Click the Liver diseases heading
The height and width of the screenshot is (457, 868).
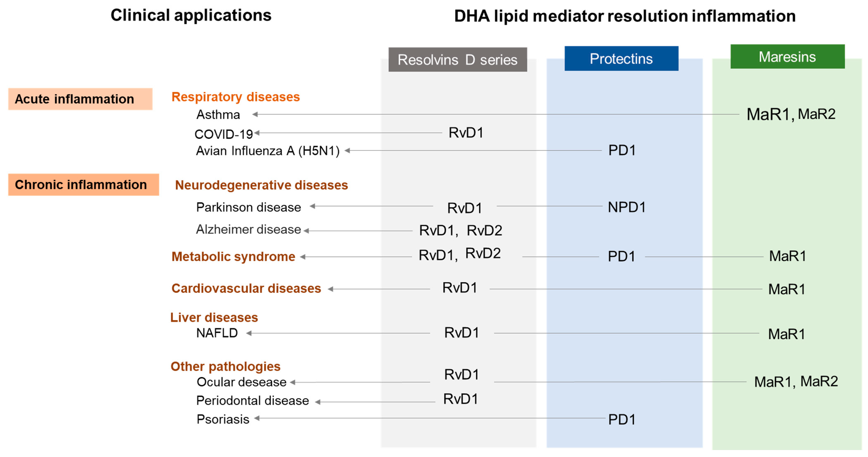pos(214,317)
